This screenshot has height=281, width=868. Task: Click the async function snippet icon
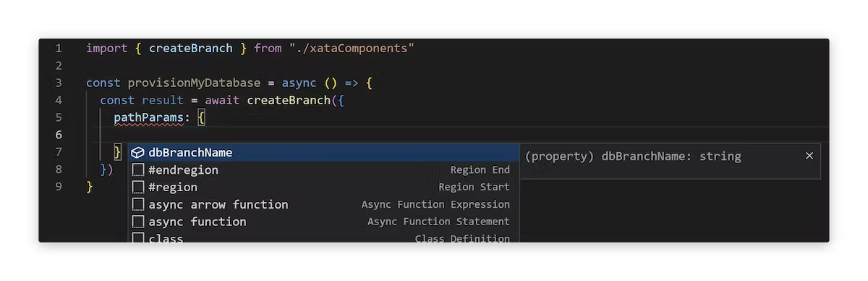(137, 222)
